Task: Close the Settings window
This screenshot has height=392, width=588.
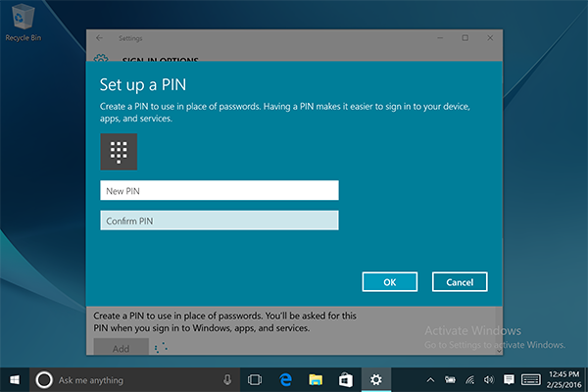Action: coord(490,38)
